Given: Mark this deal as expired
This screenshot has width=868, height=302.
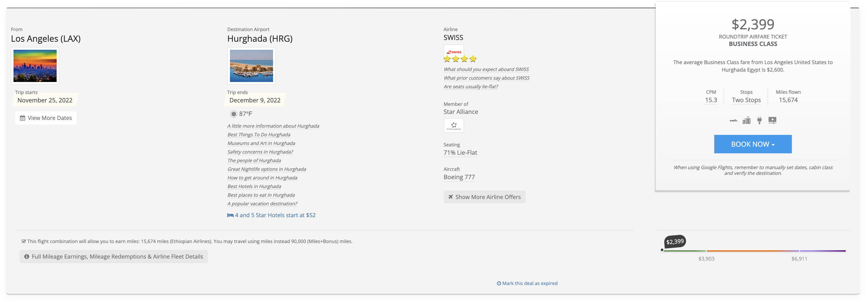Looking at the screenshot, I should pos(527,284).
